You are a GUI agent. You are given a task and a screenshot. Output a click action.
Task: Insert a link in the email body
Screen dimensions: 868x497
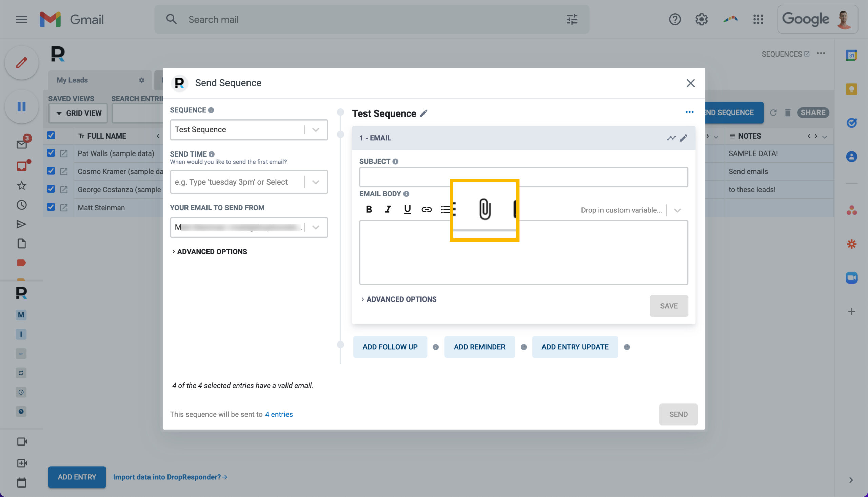point(426,209)
